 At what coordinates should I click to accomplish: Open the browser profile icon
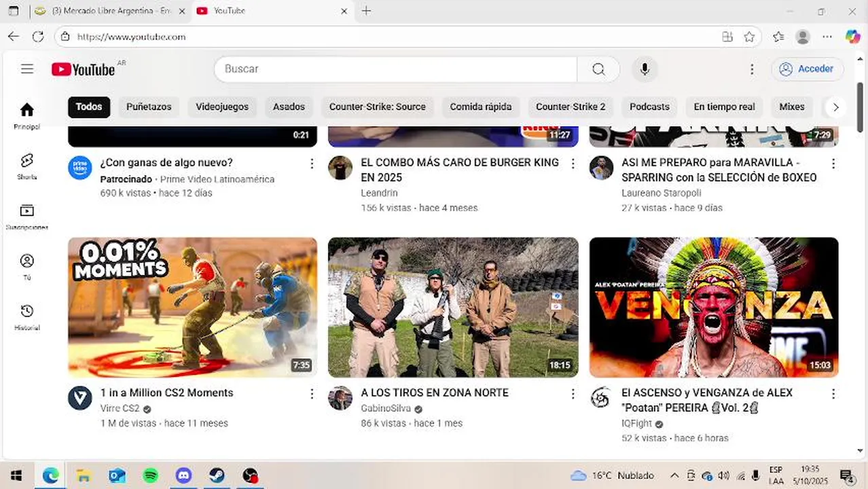tap(803, 37)
